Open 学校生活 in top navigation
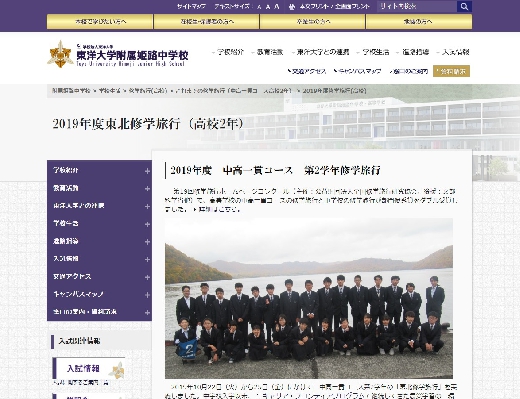 click(376, 52)
